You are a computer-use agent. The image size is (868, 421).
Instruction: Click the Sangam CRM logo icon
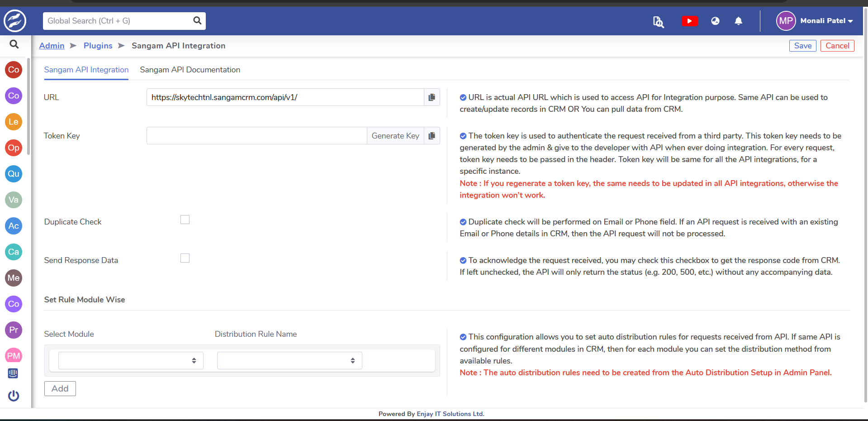tap(15, 21)
